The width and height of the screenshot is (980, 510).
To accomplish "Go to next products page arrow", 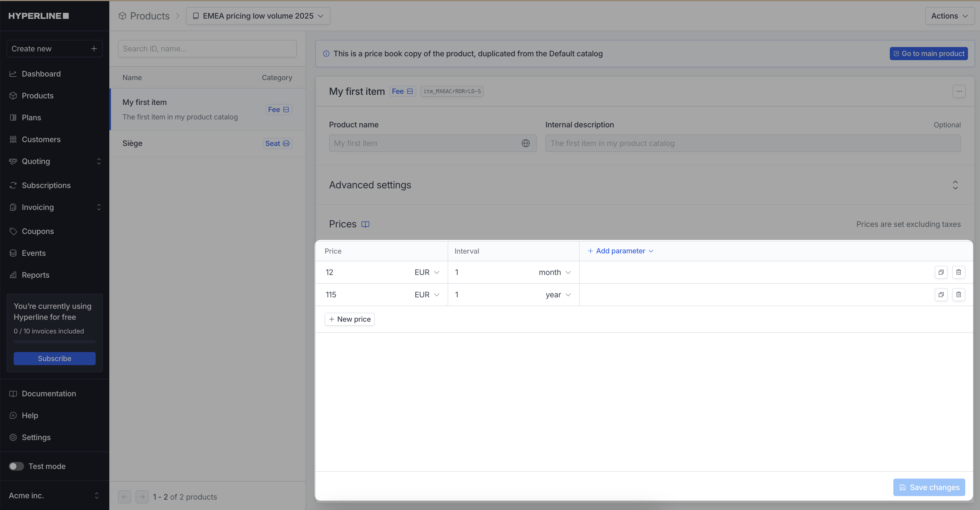I will pyautogui.click(x=142, y=497).
